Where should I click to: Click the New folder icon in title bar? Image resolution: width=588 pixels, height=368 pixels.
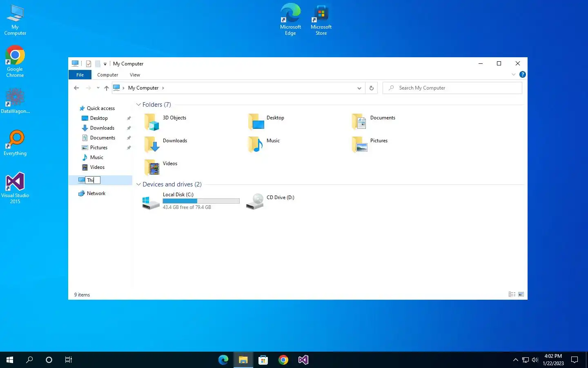98,64
